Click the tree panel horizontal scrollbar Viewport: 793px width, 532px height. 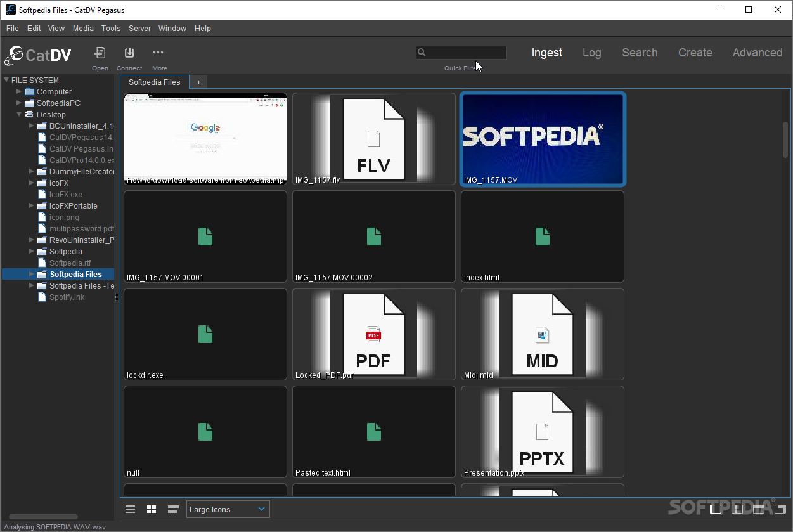point(43,517)
